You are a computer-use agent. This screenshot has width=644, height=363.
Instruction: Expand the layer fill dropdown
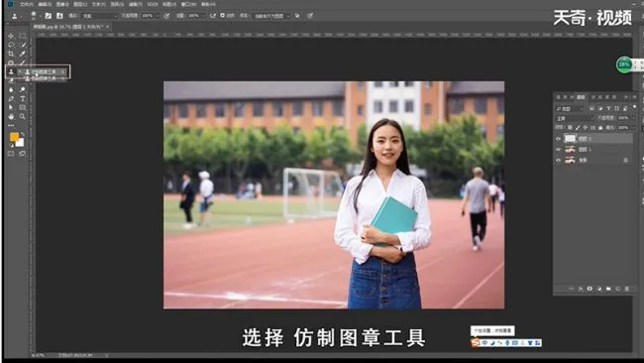633,128
